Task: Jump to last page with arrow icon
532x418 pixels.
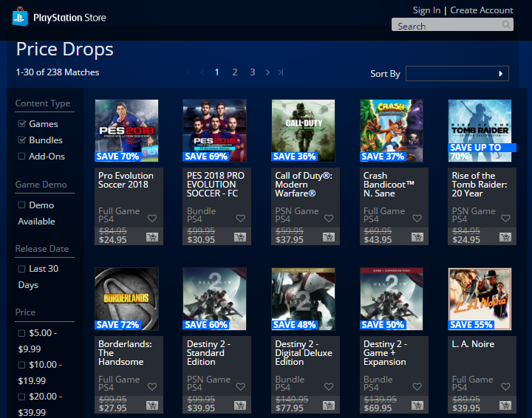Action: (281, 72)
